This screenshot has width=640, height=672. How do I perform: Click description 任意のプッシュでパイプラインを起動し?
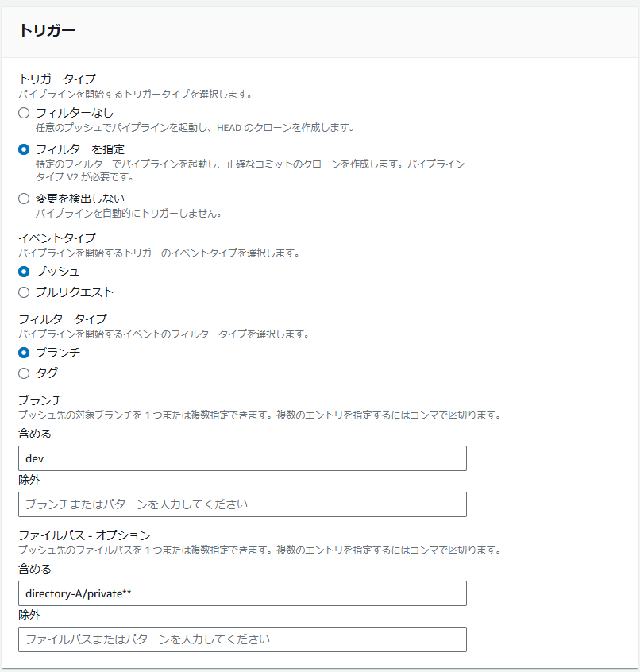pyautogui.click(x=195, y=128)
